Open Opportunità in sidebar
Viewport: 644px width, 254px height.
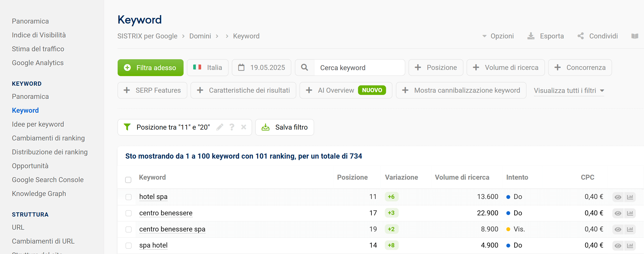point(30,166)
